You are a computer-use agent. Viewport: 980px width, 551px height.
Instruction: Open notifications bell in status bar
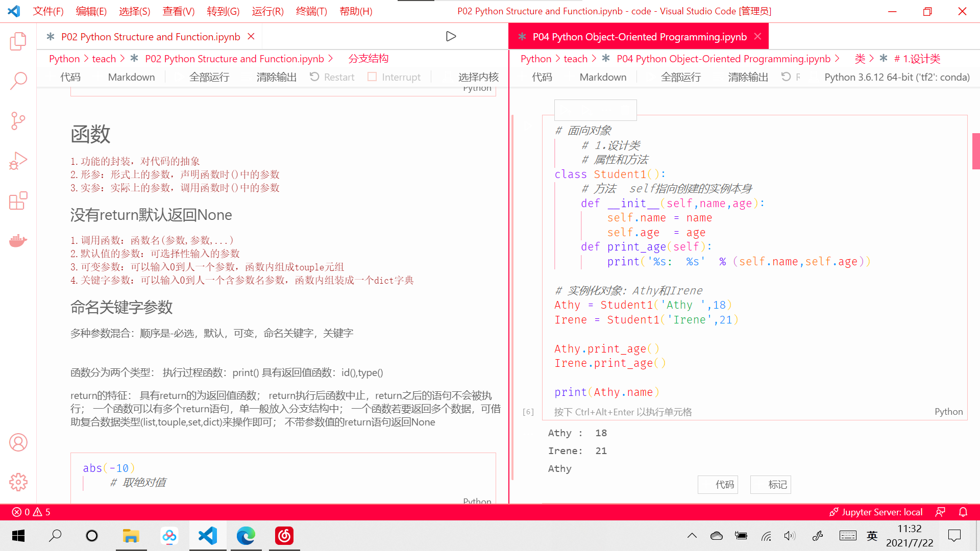(962, 512)
